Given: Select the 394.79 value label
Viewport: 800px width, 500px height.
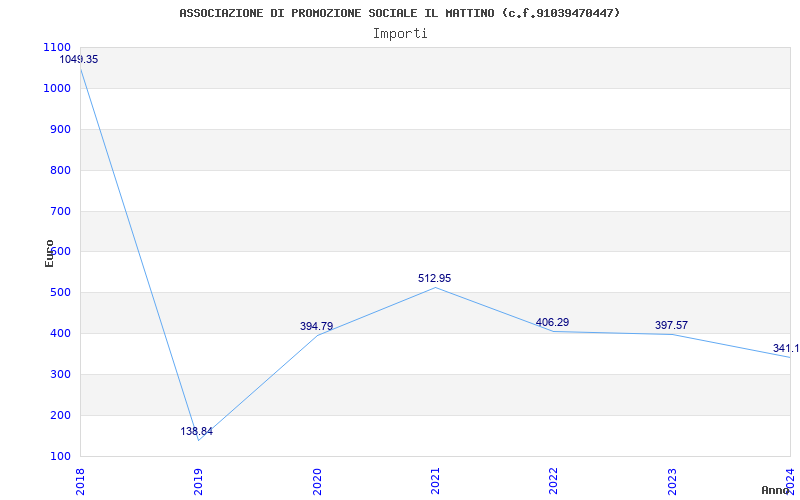Looking at the screenshot, I should pos(317,326).
